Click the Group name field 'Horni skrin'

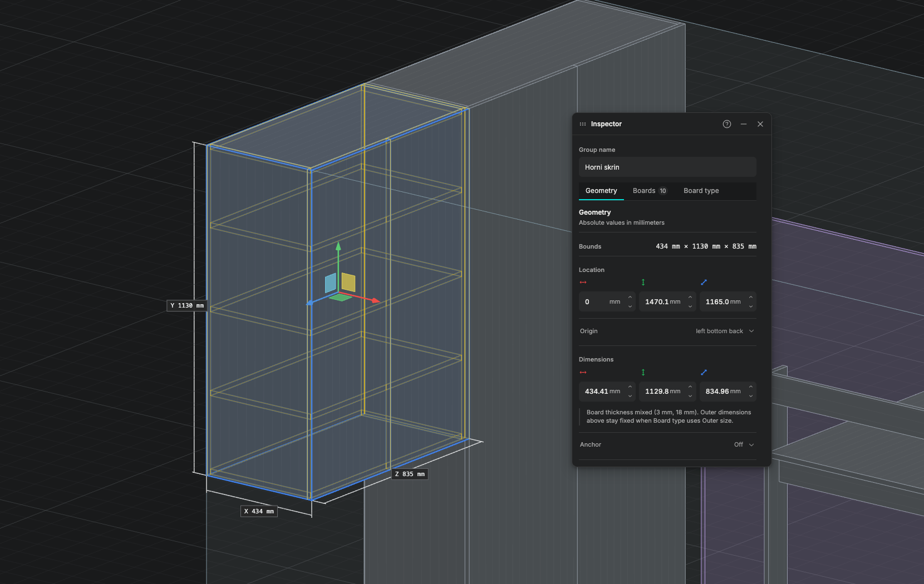coord(667,167)
